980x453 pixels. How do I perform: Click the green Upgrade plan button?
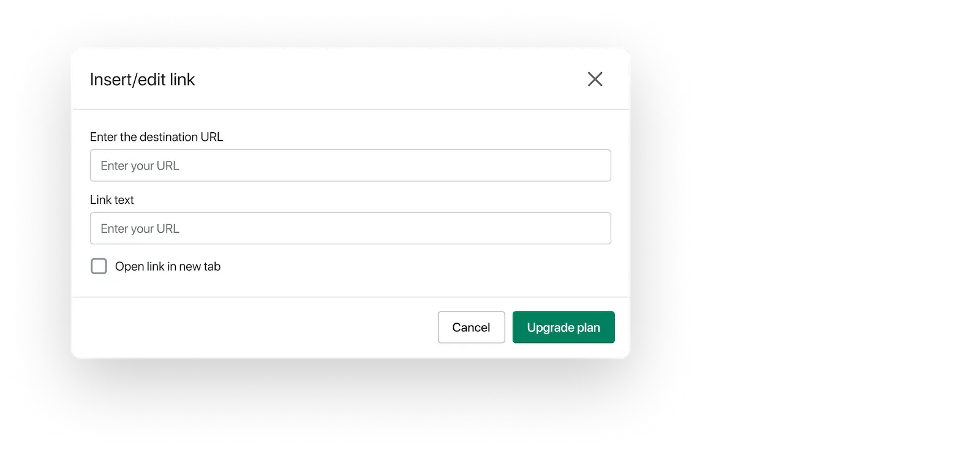(563, 327)
